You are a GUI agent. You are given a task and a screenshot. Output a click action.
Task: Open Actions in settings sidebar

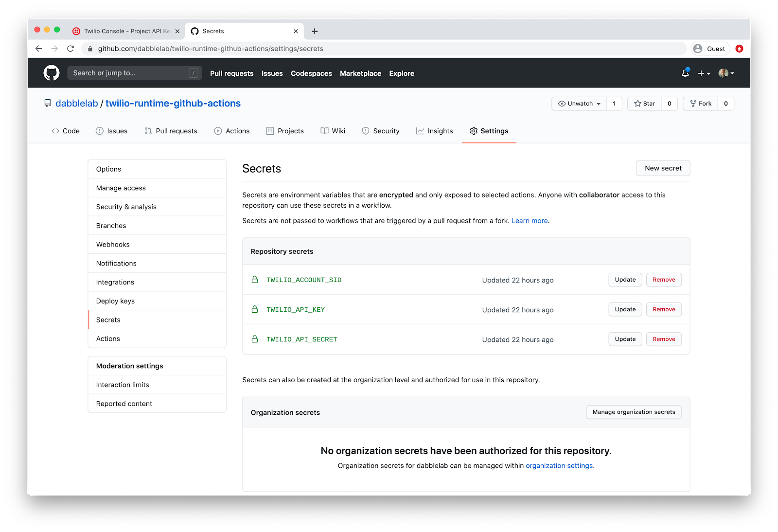click(157, 338)
